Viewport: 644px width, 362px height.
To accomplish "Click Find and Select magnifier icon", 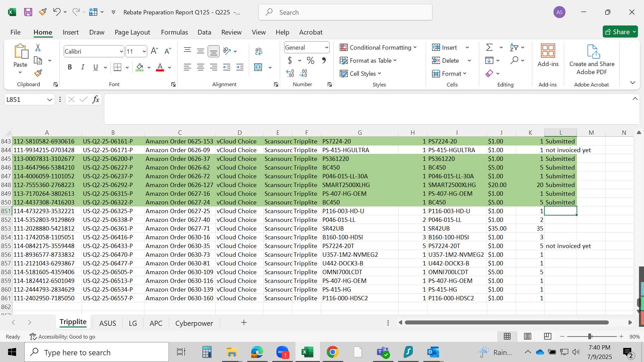I will (x=514, y=60).
